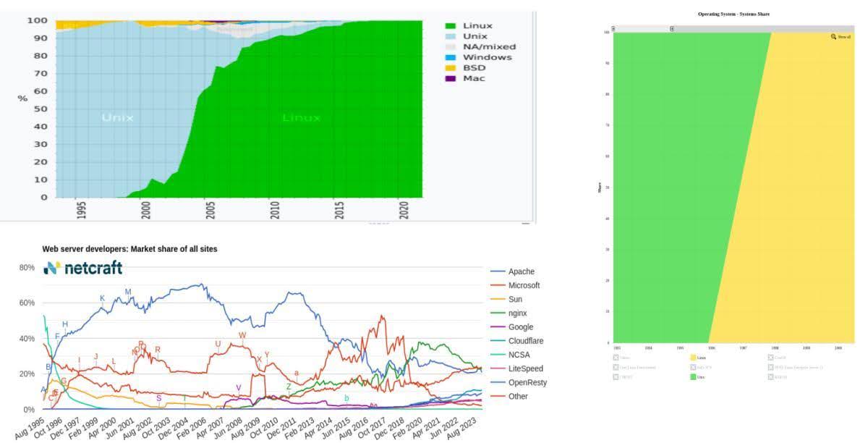Click the left range slider handle above the chart
The width and height of the screenshot is (868, 443).
tap(613, 30)
